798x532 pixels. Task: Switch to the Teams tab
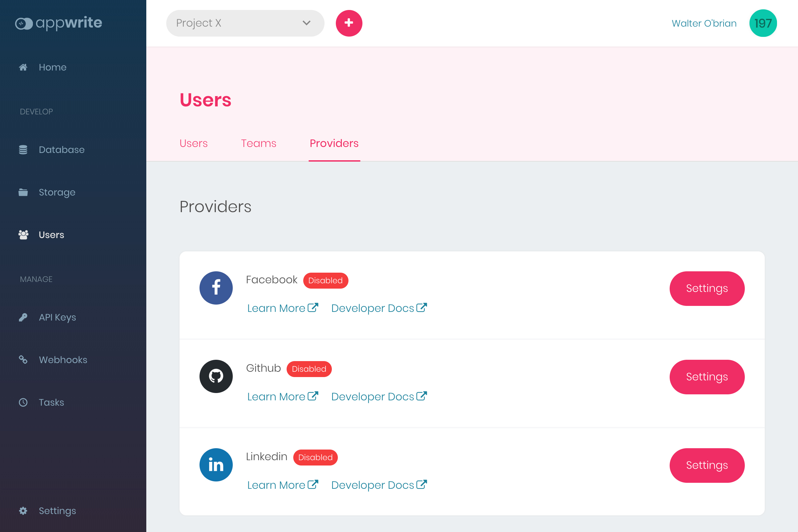pyautogui.click(x=258, y=143)
